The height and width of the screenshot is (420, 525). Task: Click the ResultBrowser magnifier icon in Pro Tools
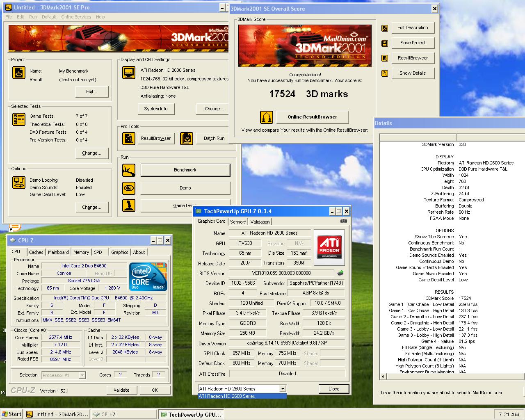(x=129, y=139)
